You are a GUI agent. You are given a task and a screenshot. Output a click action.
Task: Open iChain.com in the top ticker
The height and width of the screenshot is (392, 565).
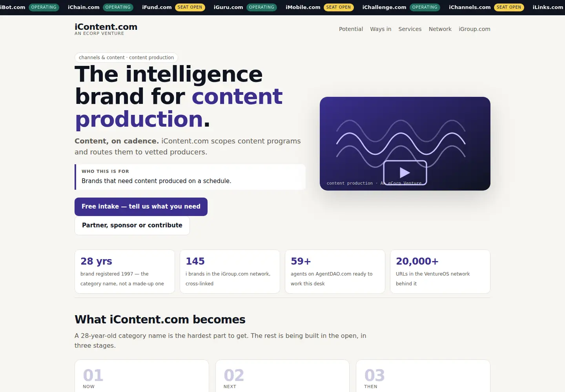[x=84, y=7]
